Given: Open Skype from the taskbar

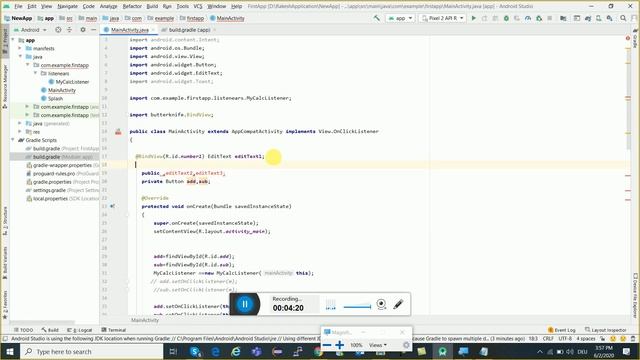Looking at the screenshot, I should coord(195,351).
